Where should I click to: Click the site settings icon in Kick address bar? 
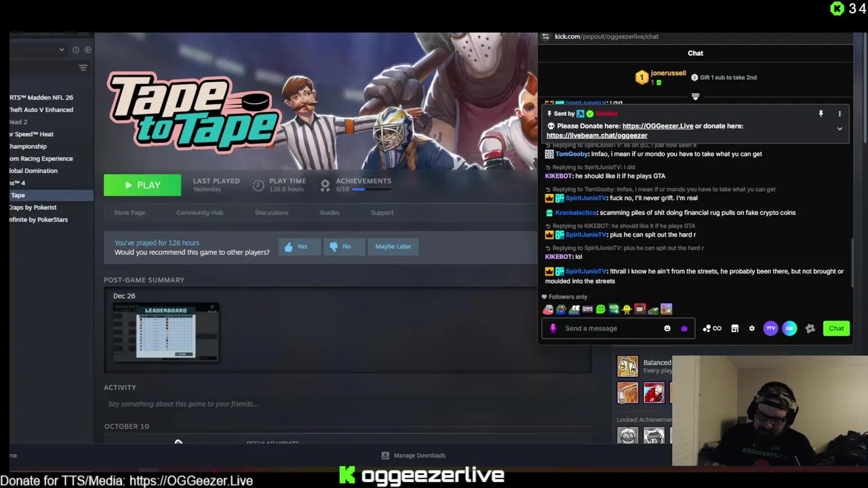[546, 37]
